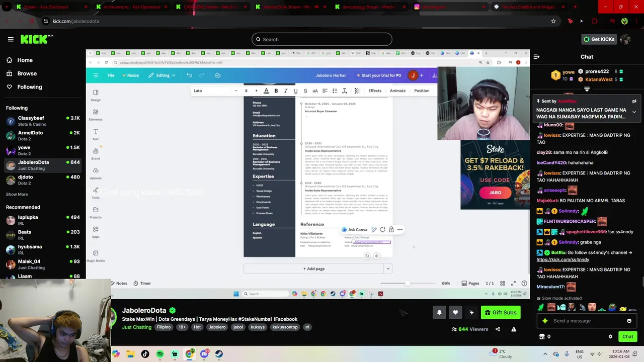Click Canva cloud save status icon

[217, 75]
